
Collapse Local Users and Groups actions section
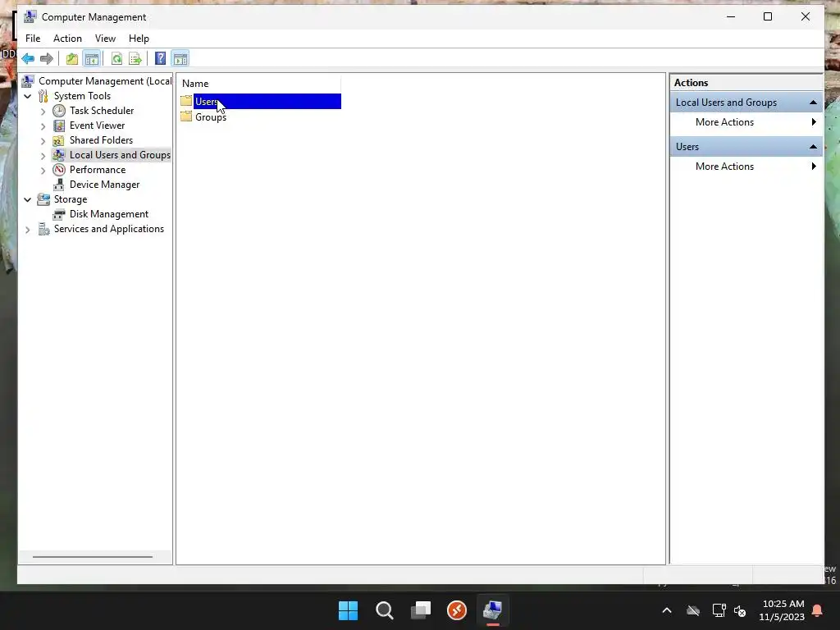[x=813, y=103]
